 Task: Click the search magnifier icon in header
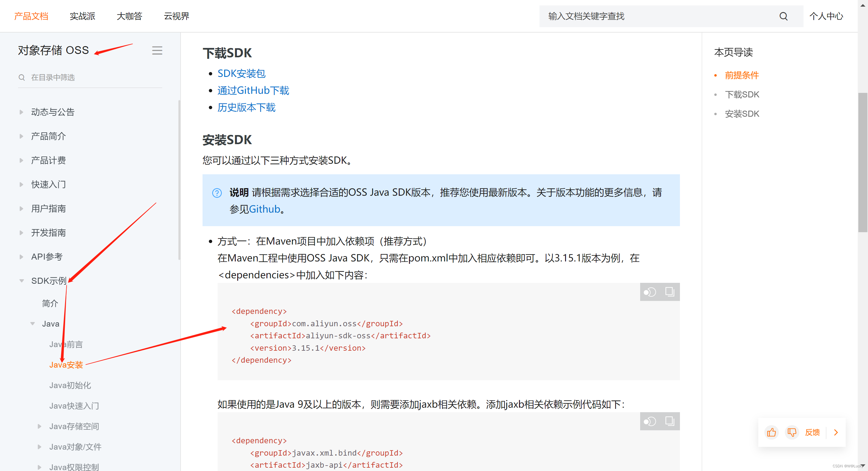tap(783, 16)
